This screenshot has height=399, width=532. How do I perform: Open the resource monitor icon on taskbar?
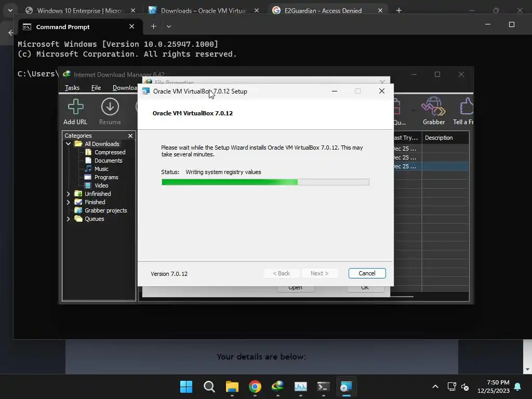click(301, 387)
